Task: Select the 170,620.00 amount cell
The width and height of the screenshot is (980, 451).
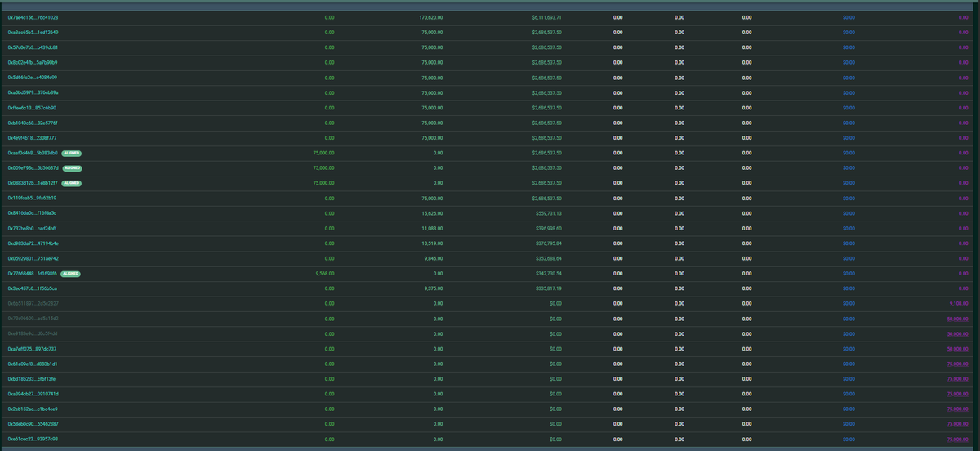Action: coord(430,17)
